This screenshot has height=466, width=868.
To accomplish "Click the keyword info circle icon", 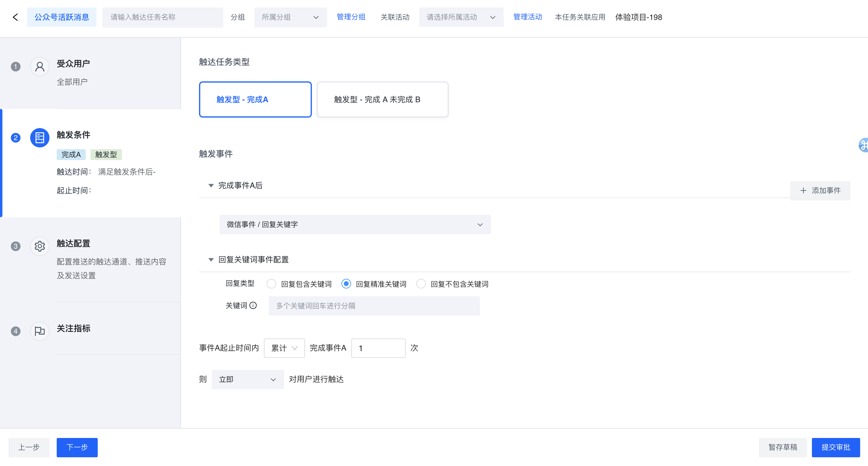I will (253, 305).
